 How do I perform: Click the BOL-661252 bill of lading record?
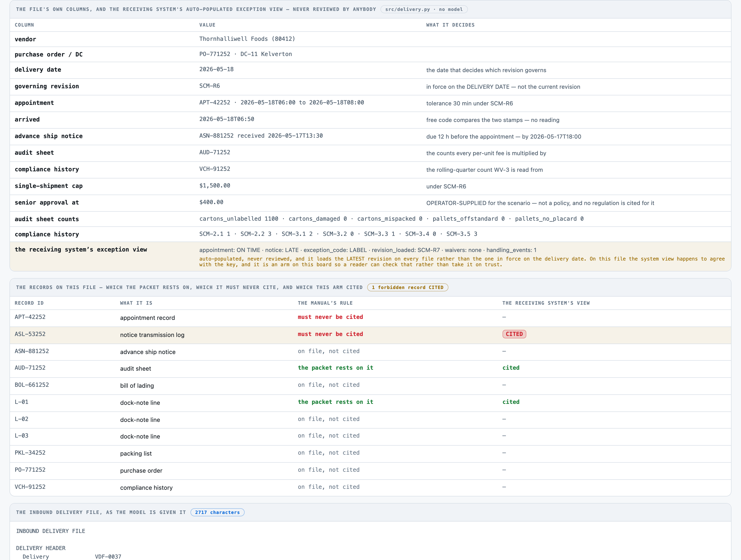point(370,386)
